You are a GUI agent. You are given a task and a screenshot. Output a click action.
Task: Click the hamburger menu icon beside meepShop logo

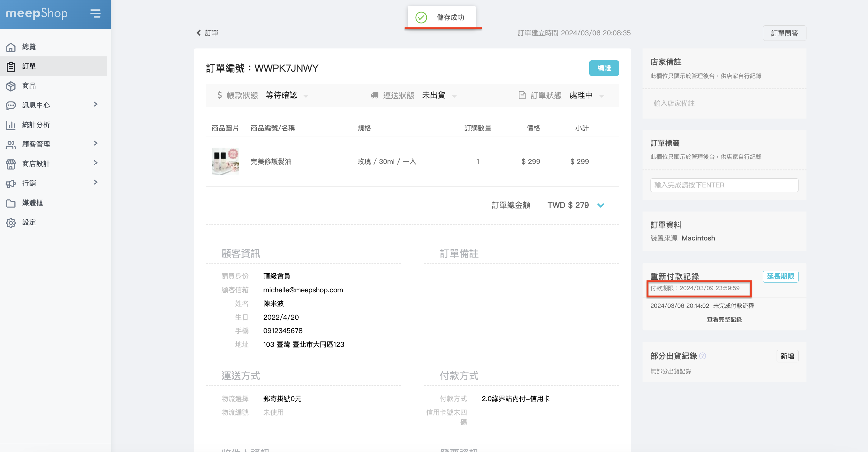(95, 13)
